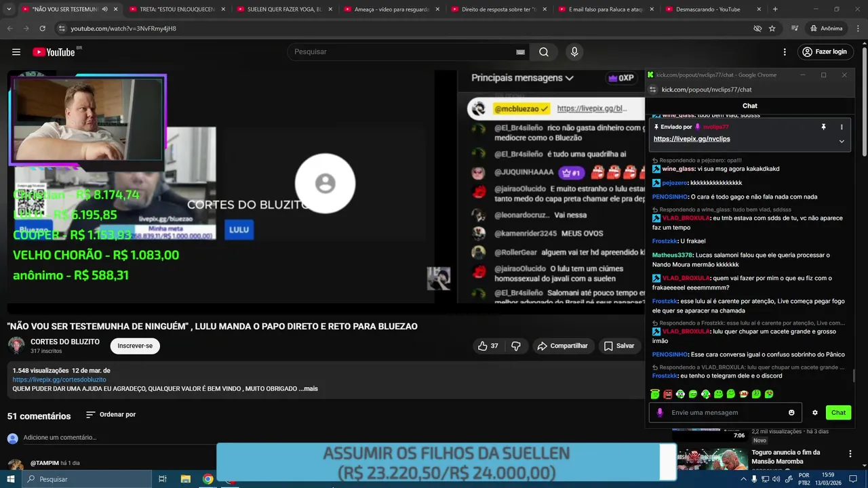The image size is (868, 488).
Task: Open the volume icon in system tray
Action: (776, 479)
